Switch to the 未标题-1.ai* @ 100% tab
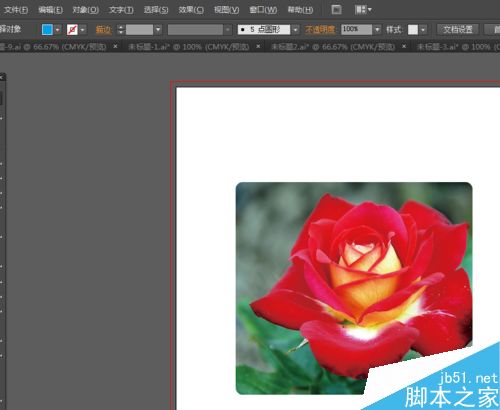Image resolution: width=500 pixels, height=410 pixels. pos(189,47)
